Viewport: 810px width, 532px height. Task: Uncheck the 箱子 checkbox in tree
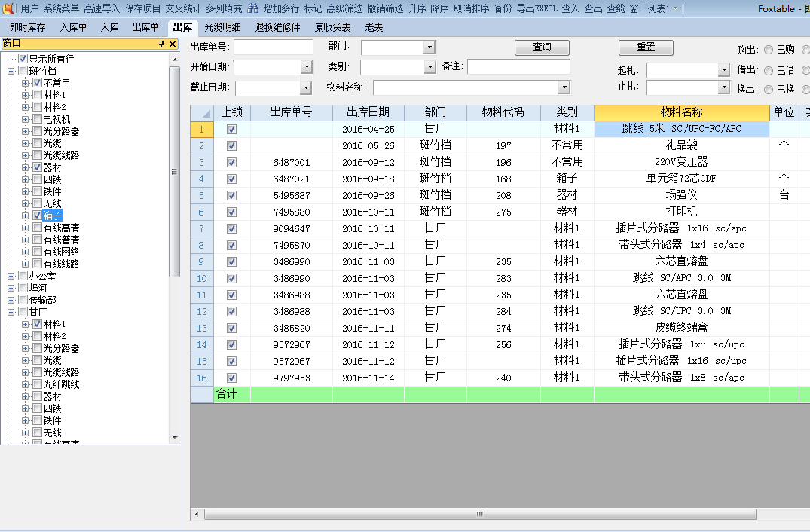[37, 216]
